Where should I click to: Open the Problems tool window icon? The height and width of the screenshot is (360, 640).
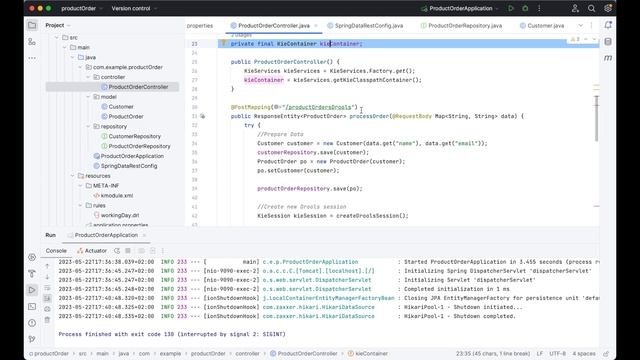[x=32, y=322]
